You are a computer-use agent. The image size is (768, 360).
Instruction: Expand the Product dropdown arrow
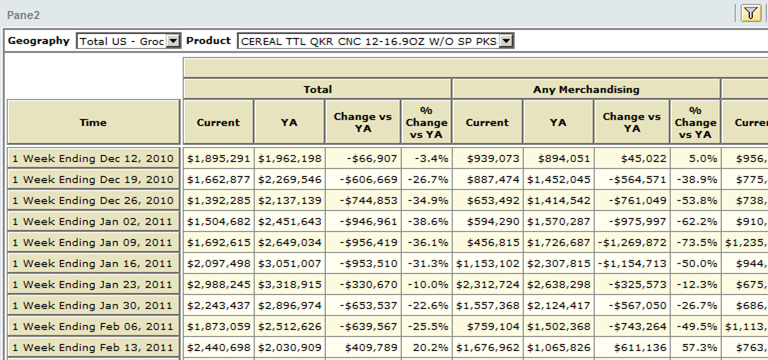coord(506,41)
